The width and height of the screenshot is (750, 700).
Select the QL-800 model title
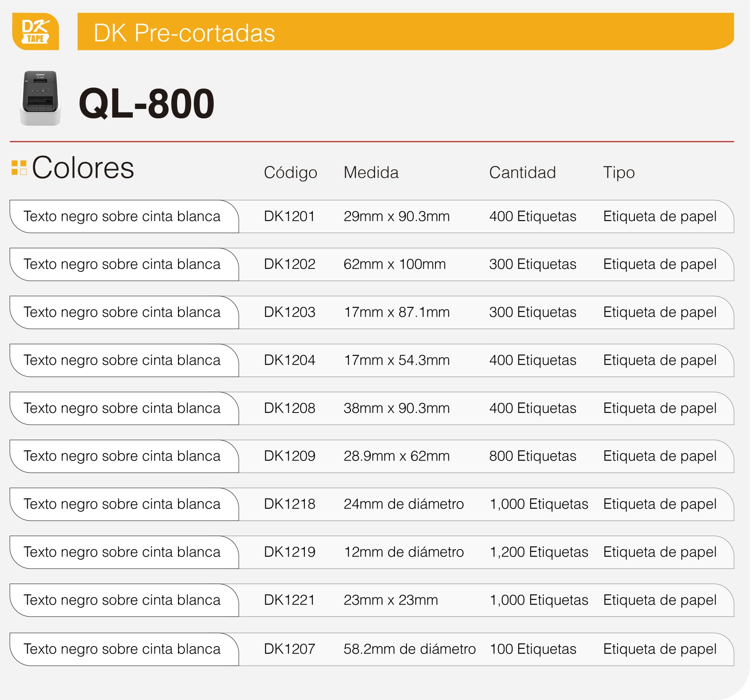146,104
